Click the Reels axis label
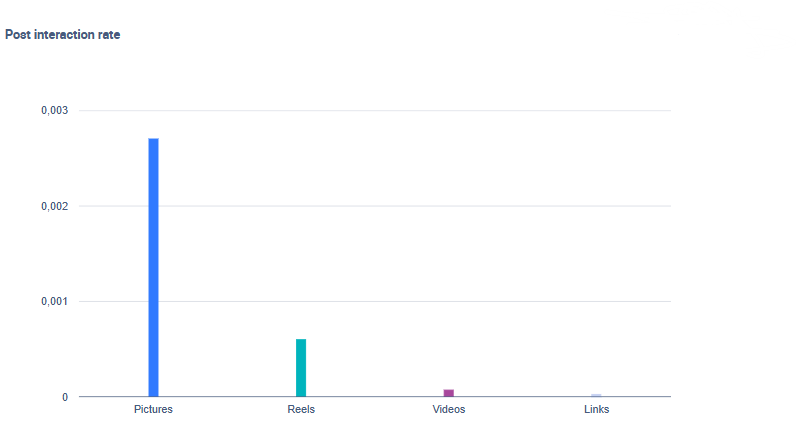 pyautogui.click(x=301, y=410)
